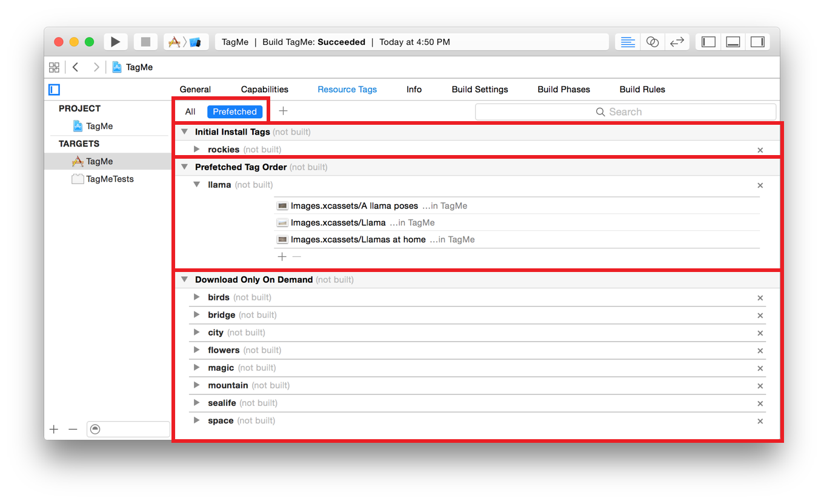This screenshot has height=504, width=824.
Task: Expand the bridge tag
Action: (197, 314)
